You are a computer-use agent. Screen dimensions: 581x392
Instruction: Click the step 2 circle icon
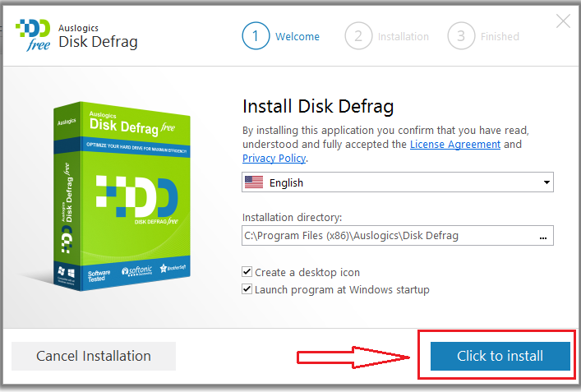358,36
